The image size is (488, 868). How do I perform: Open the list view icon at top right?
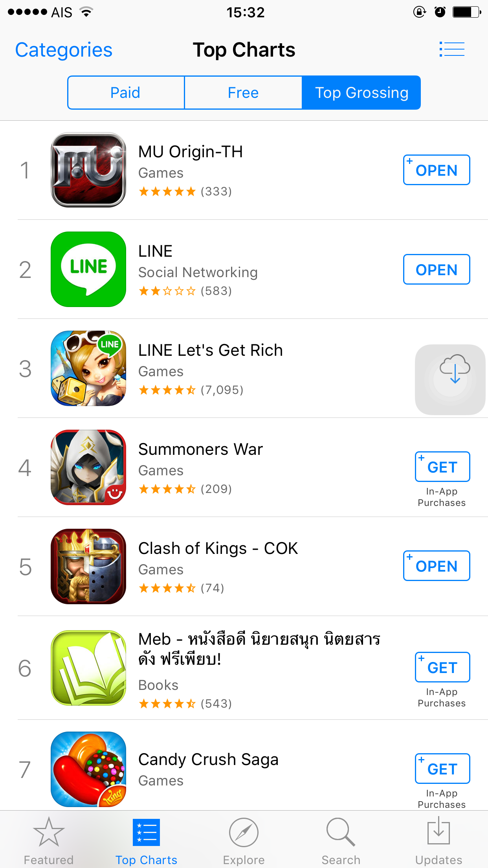pos(452,50)
